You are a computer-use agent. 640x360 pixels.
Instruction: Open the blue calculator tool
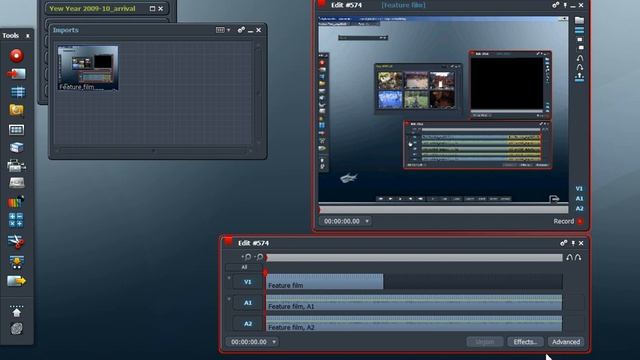tap(16, 220)
